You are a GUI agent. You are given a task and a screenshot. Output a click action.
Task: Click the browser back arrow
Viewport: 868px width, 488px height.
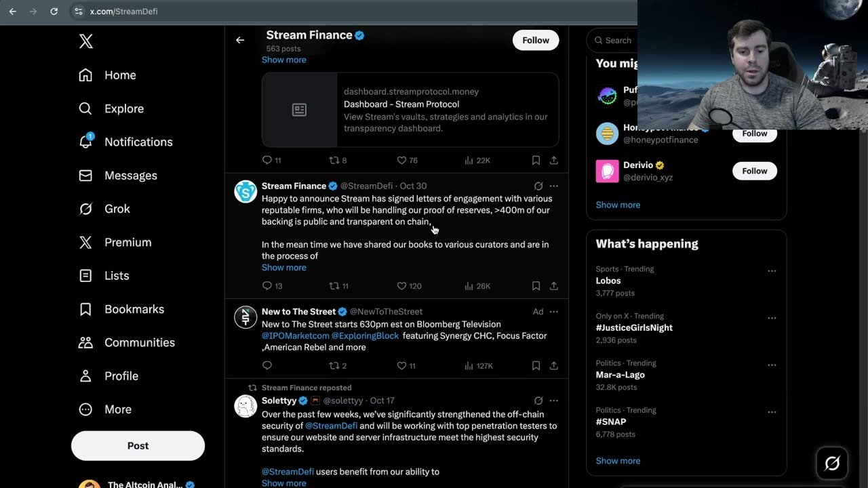[x=12, y=12]
